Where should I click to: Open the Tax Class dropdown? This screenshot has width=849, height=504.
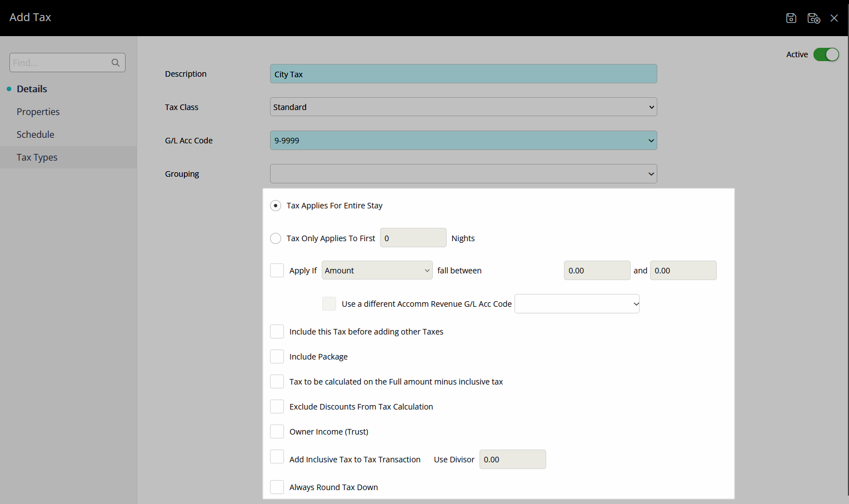pos(463,107)
